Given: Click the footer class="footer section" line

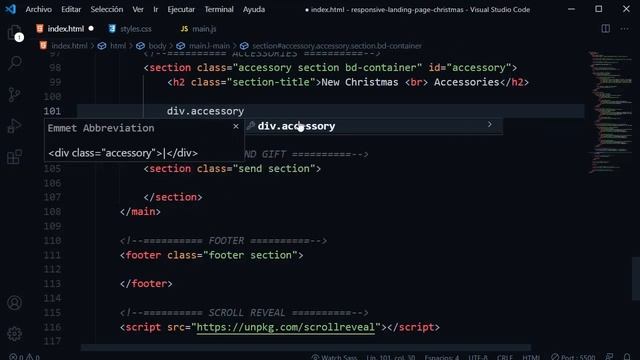Looking at the screenshot, I should tap(211, 255).
